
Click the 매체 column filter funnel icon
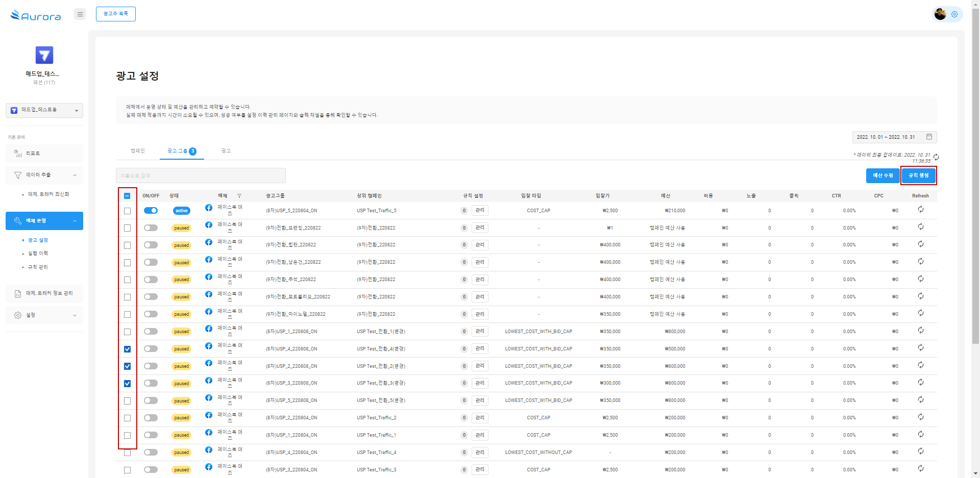tap(239, 196)
